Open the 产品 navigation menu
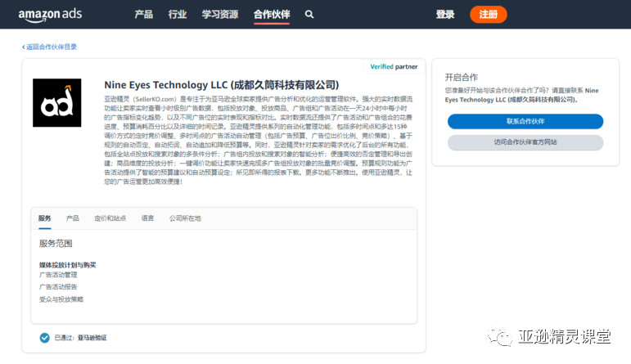Screen dimensions: 631x364 (x=143, y=15)
